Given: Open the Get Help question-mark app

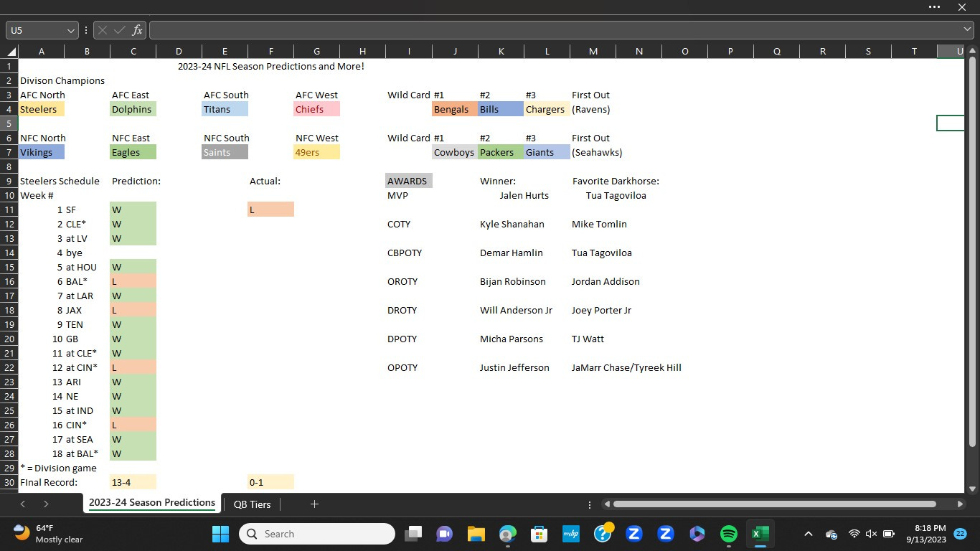Looking at the screenshot, I should pyautogui.click(x=603, y=533).
